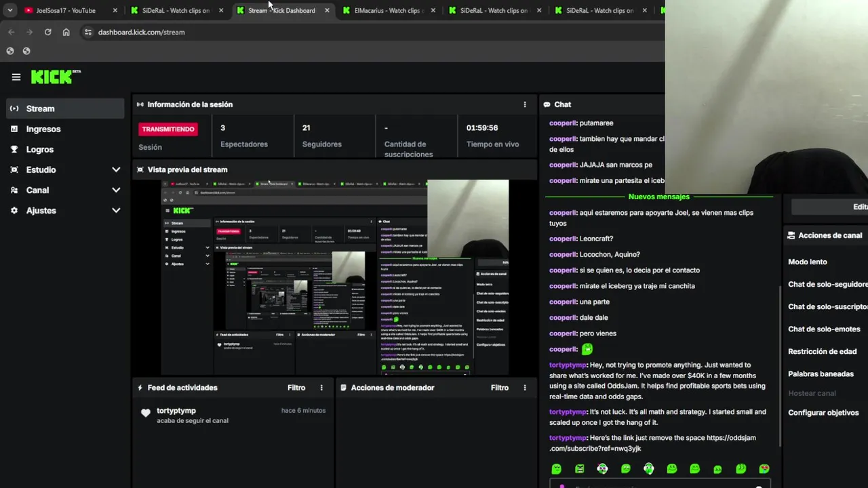The image size is (868, 488).
Task: Click the Chat panel speech-bubble icon
Action: pos(547,104)
